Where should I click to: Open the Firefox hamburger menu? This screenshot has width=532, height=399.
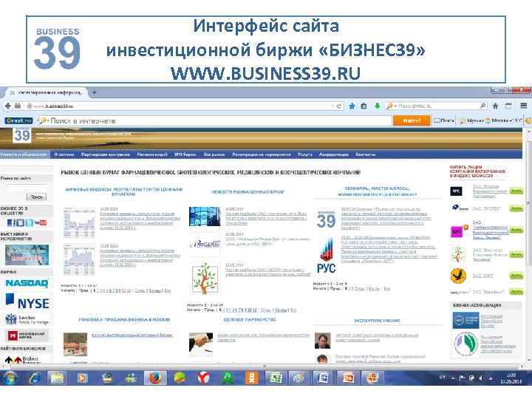(524, 106)
